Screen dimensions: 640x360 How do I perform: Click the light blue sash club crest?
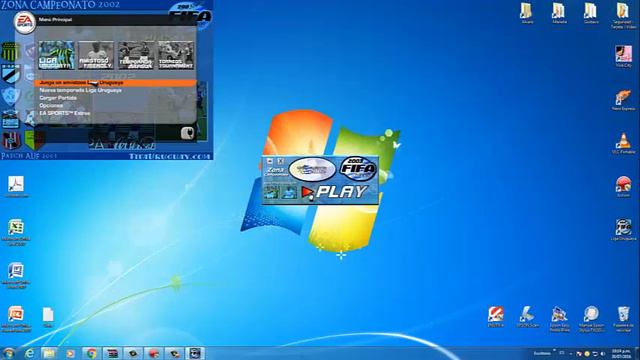point(10,74)
